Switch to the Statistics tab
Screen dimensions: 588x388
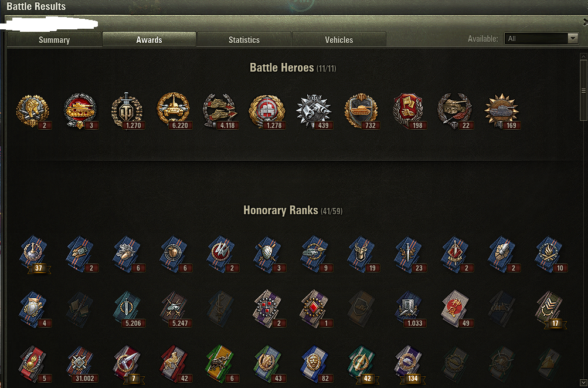tap(244, 40)
